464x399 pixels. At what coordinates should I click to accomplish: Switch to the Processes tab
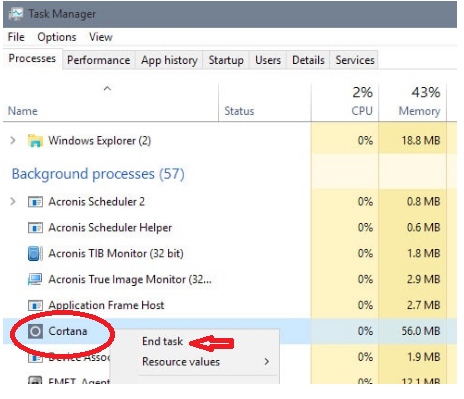pos(32,59)
